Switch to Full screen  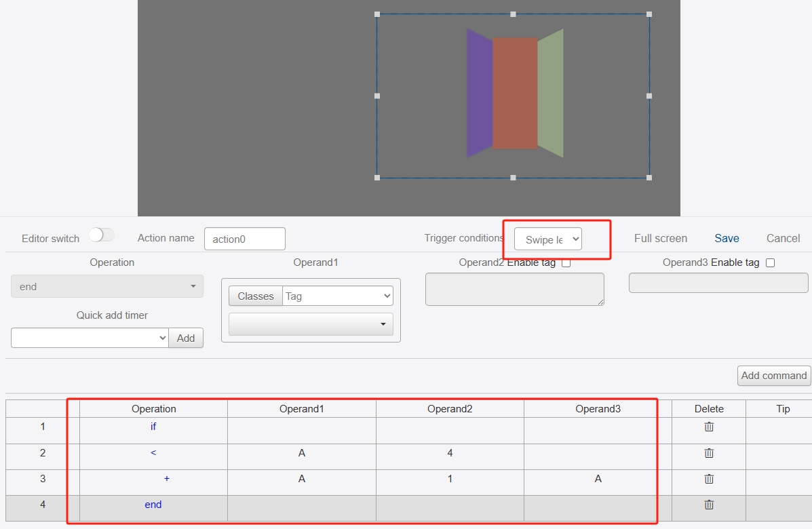(x=661, y=238)
